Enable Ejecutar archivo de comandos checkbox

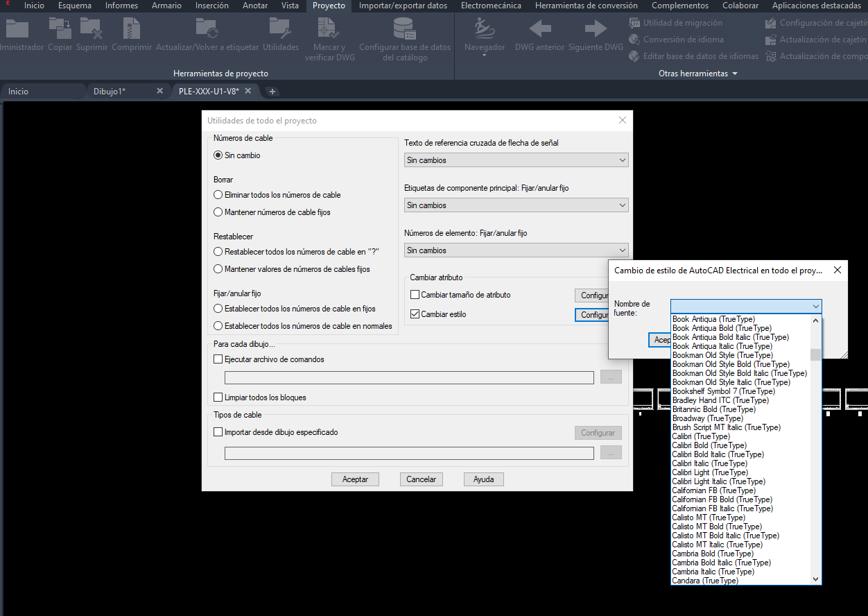(x=218, y=359)
